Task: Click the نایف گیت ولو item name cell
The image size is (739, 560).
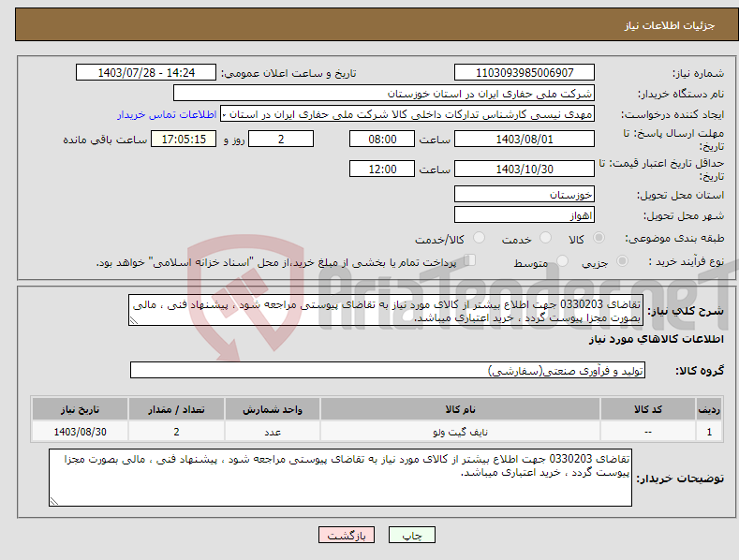Action: [x=460, y=432]
